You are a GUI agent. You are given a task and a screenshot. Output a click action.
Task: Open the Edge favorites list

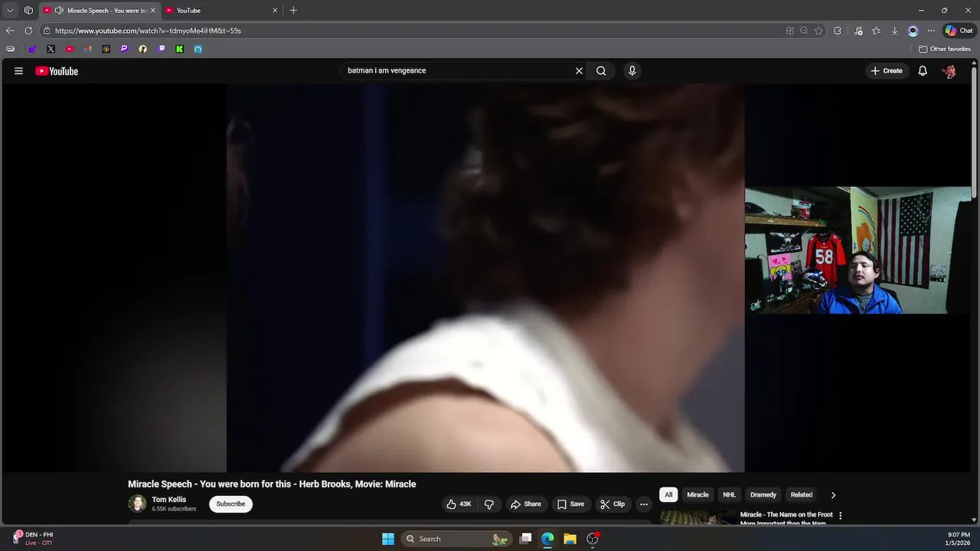[876, 31]
